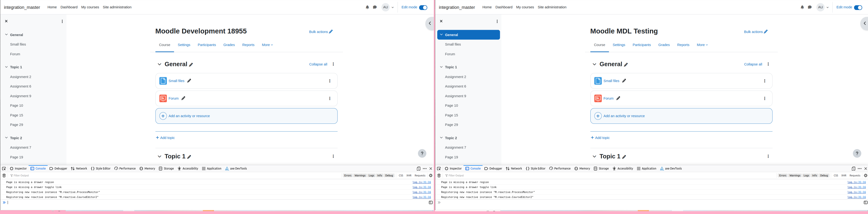The image size is (868, 214).
Task: Open Grades tab in left window
Action: click(229, 45)
